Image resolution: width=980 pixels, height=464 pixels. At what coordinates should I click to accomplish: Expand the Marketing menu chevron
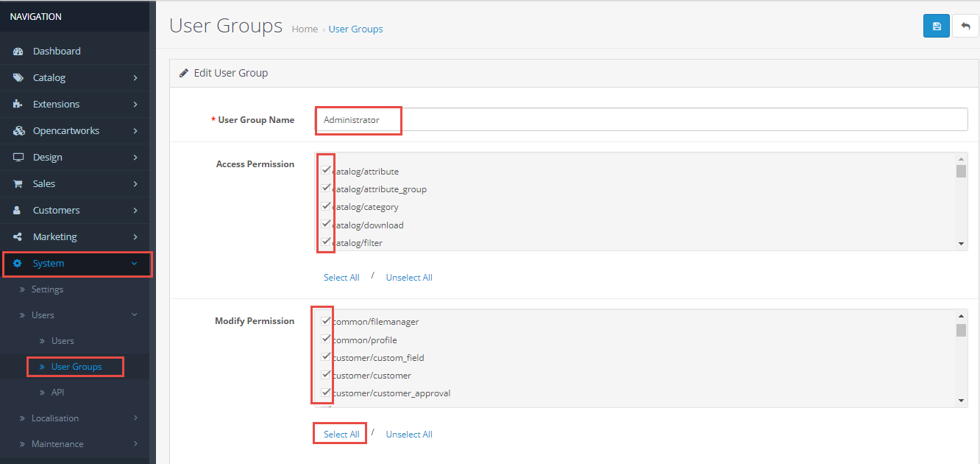pyautogui.click(x=135, y=237)
